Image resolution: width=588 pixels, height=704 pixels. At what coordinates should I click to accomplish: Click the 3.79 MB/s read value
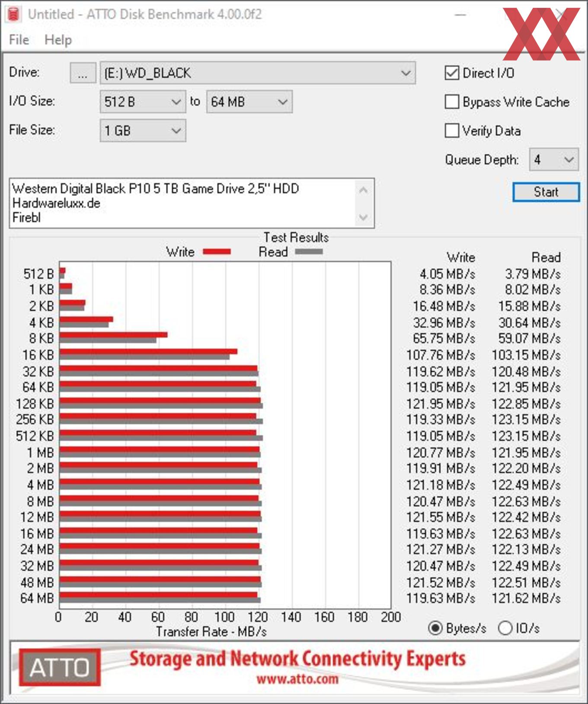pos(533,274)
